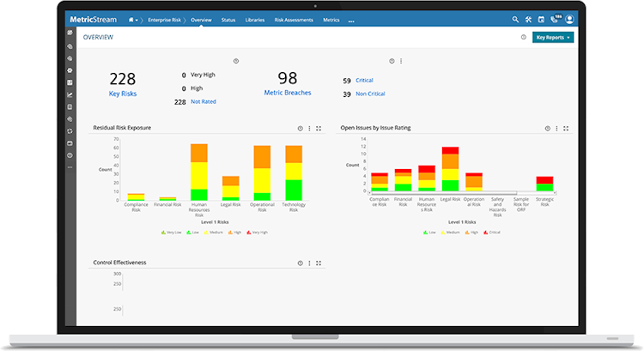Toggle High series in Residual Risk legend
Viewport: 644px width, 351px height.
pos(235,233)
